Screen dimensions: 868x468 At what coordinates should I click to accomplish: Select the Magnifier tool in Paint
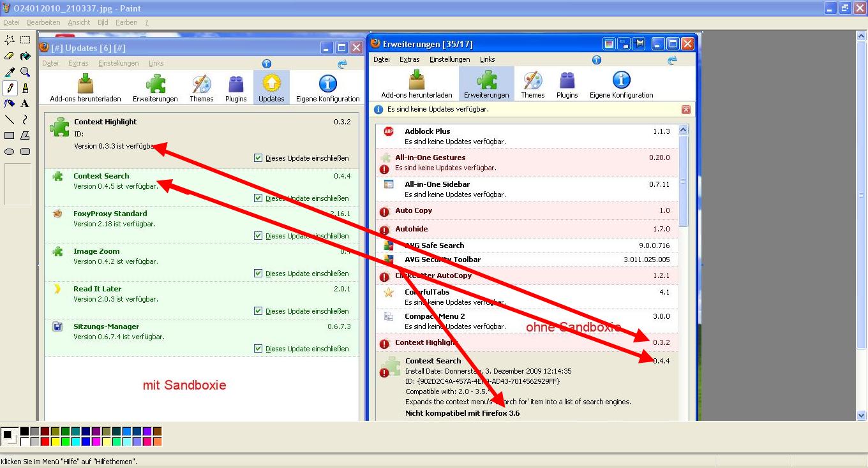[x=26, y=72]
